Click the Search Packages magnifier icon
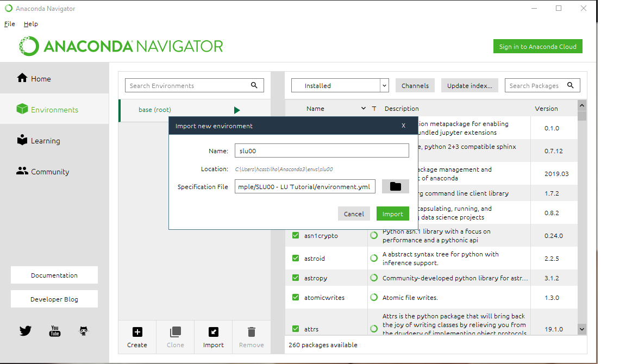 [571, 85]
